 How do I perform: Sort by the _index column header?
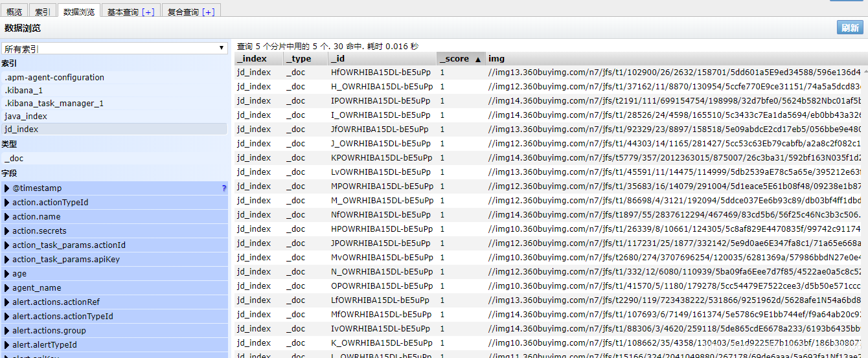pos(258,58)
